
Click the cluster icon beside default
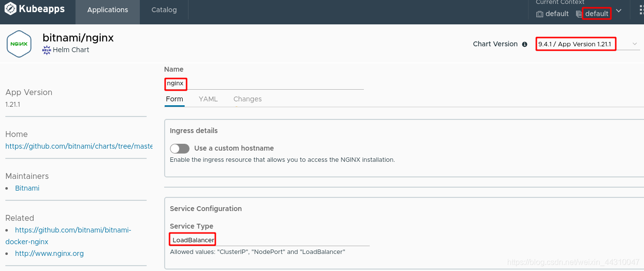tap(540, 14)
